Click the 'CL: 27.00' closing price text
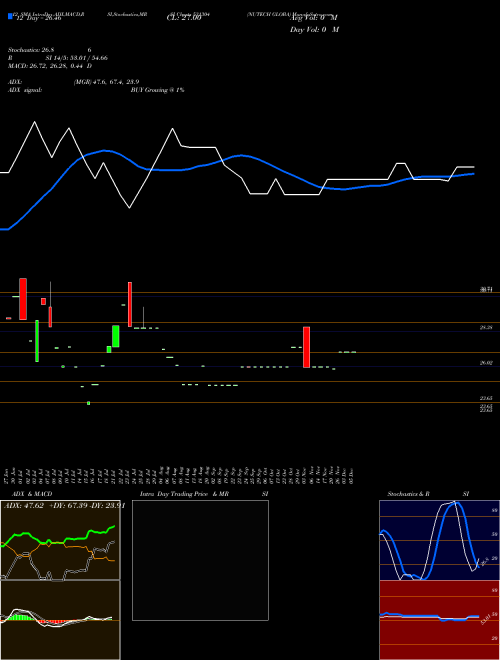 [184, 18]
